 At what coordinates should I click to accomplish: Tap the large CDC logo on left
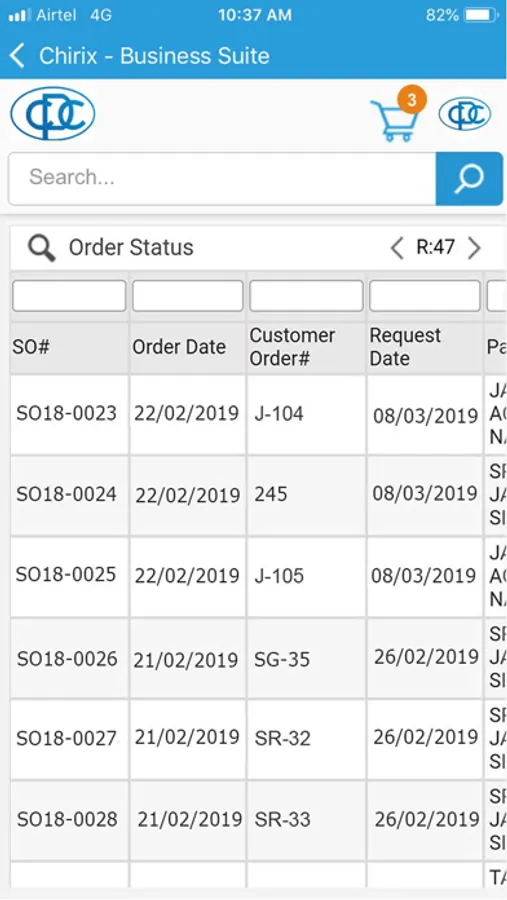[x=53, y=114]
